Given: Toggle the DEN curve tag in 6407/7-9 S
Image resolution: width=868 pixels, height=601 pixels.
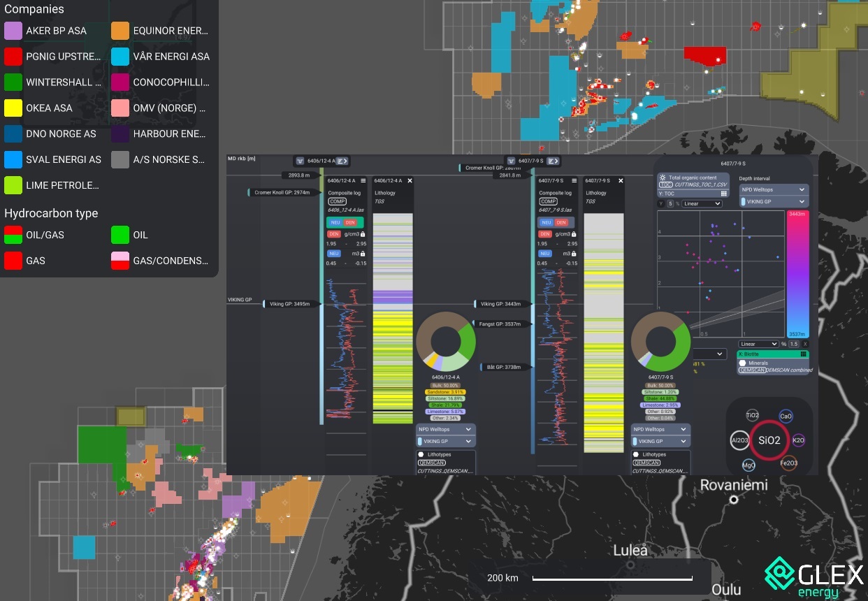Looking at the screenshot, I should click(x=562, y=222).
